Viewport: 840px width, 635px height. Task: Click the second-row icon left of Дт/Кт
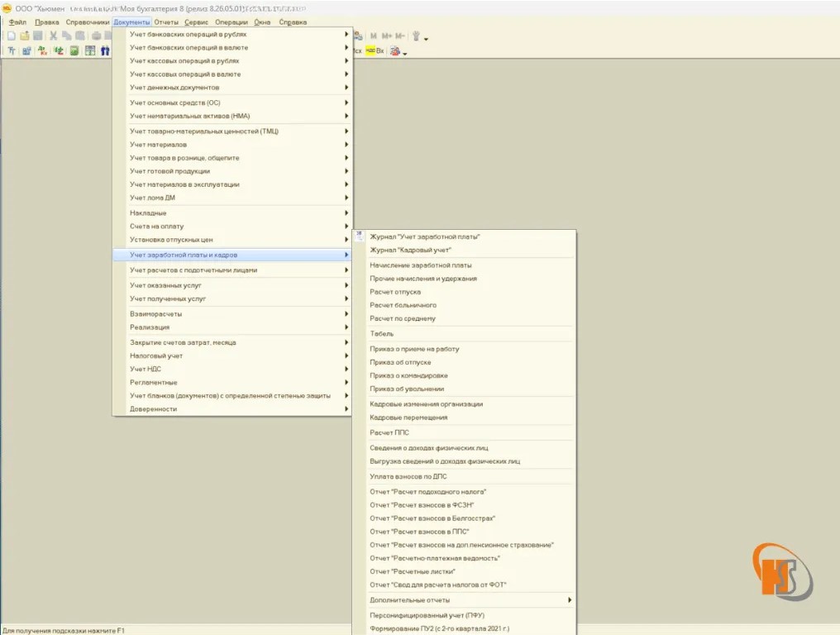pyautogui.click(x=26, y=51)
